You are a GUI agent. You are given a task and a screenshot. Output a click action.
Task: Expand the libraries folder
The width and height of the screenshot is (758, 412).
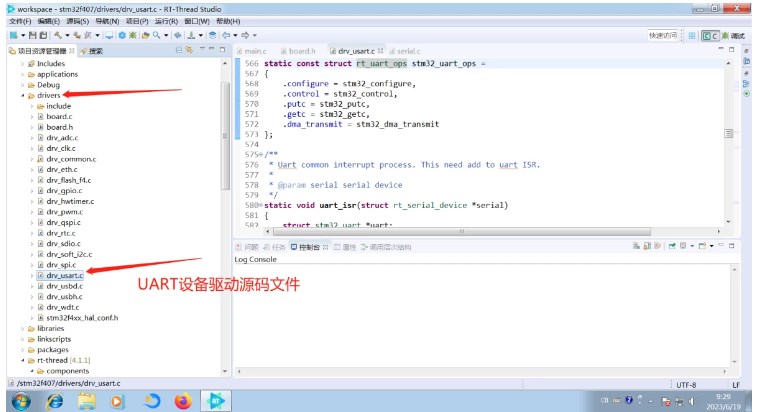tap(22, 328)
